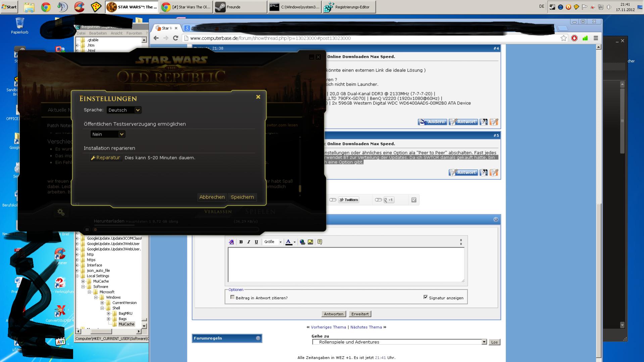Click the red Adblock extension icon
The width and height of the screenshot is (644, 362).
[x=575, y=38]
